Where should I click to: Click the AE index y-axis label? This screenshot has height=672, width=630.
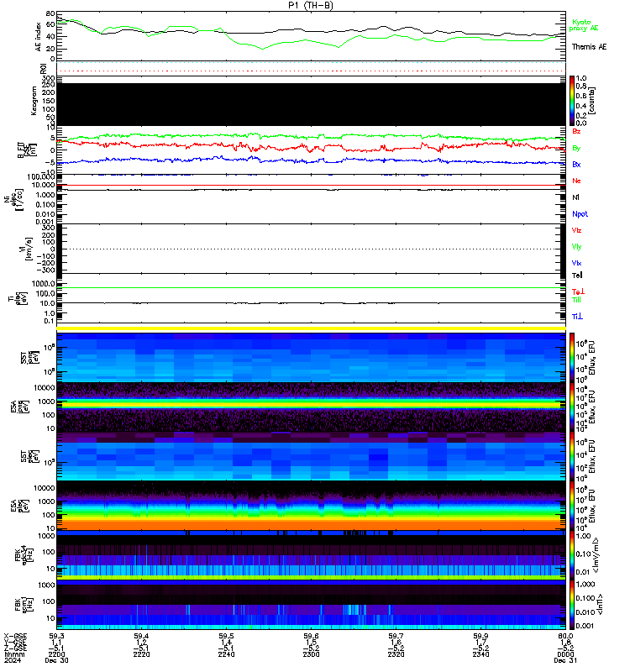pos(38,37)
